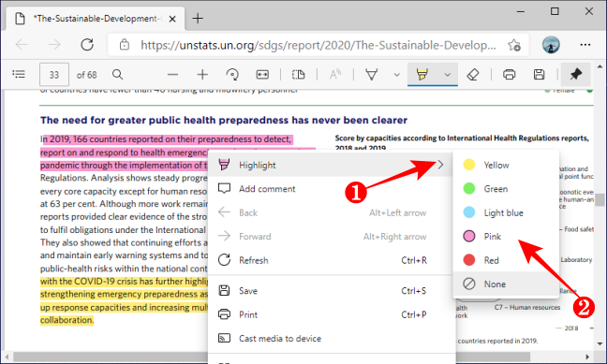The image size is (607, 364).
Task: Start Read aloud
Action: point(335,74)
